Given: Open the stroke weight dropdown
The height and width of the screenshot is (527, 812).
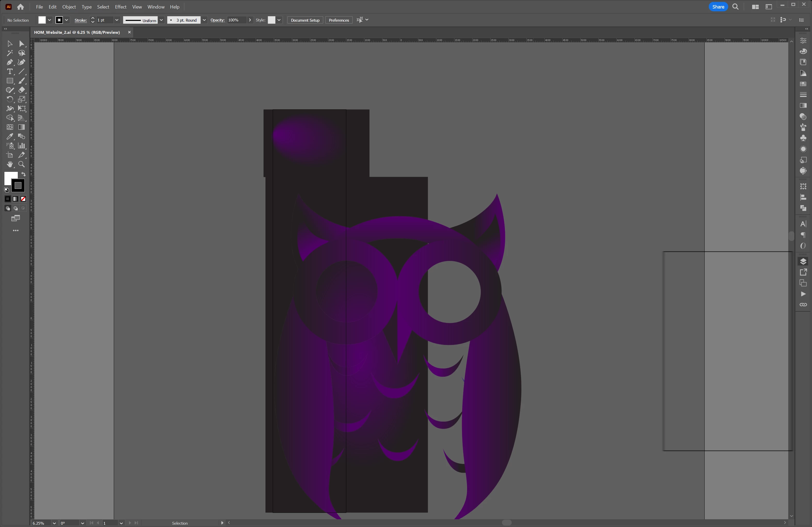Looking at the screenshot, I should (117, 20).
